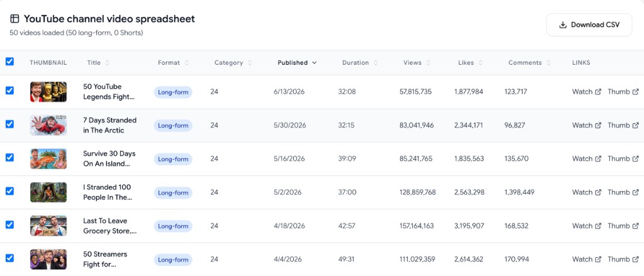Click the views value 128,859,768
The width and height of the screenshot is (644, 276).
click(x=418, y=192)
